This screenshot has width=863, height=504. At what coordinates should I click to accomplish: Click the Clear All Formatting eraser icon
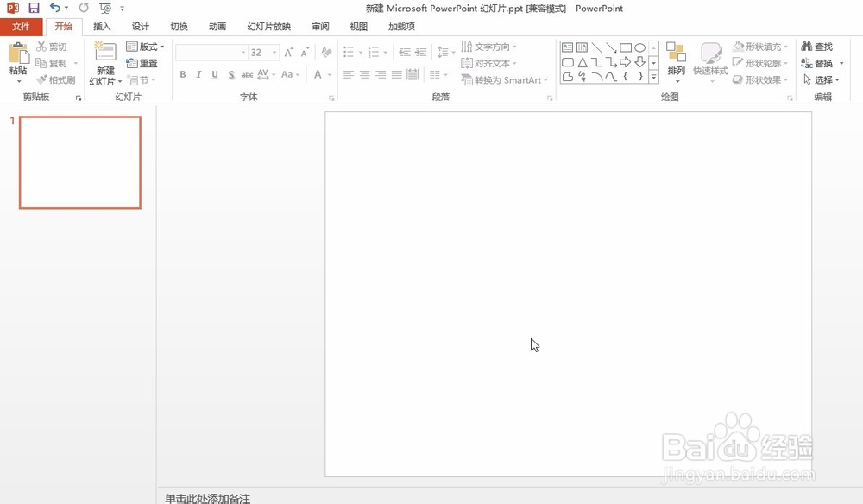[x=326, y=53]
